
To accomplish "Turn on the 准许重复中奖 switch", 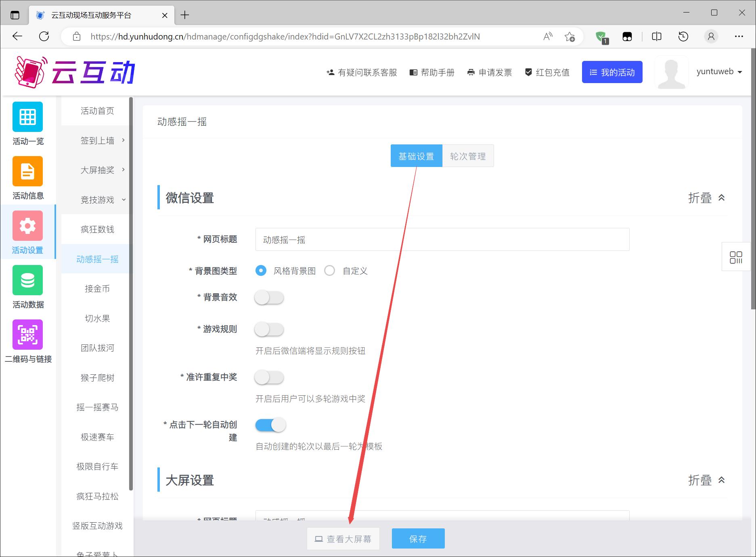I will pos(269,378).
